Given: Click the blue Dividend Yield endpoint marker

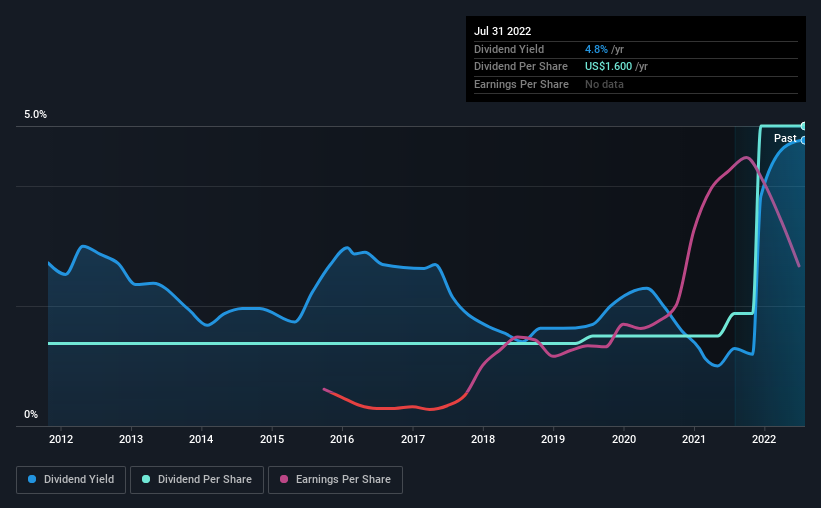Looking at the screenshot, I should click(x=804, y=140).
